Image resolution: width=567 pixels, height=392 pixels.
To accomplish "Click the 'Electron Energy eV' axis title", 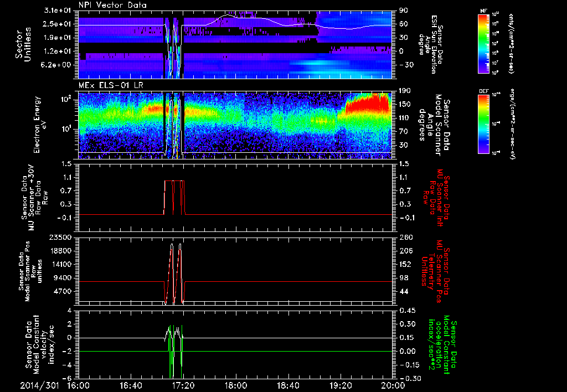I will point(40,125).
